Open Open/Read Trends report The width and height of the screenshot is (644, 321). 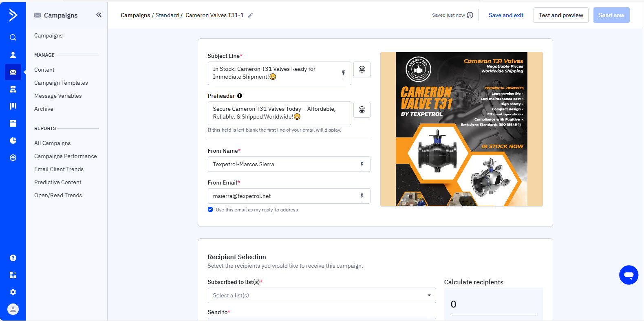pos(58,195)
